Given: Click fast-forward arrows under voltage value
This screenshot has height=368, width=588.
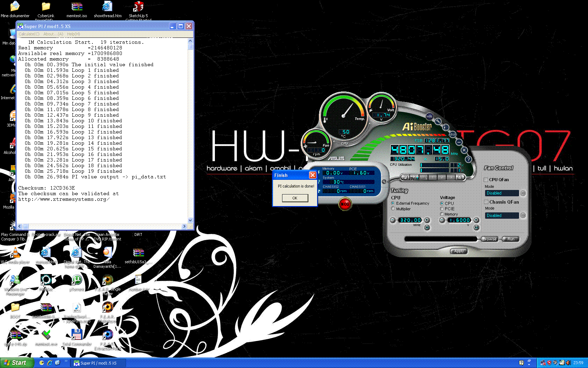Looking at the screenshot, I should pos(476,227).
